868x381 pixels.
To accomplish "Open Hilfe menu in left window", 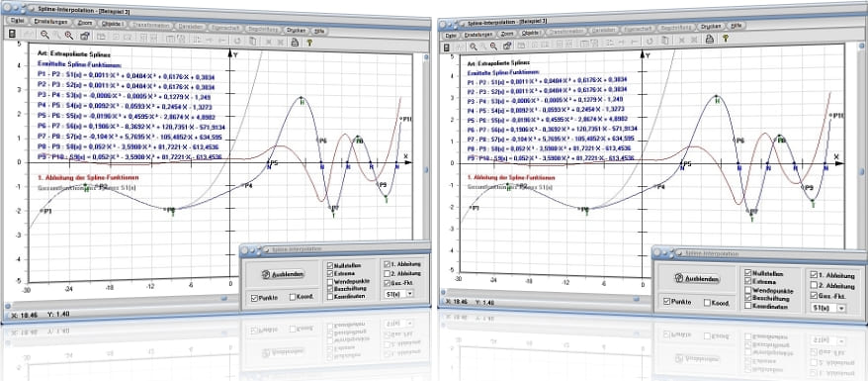I will 319,31.
